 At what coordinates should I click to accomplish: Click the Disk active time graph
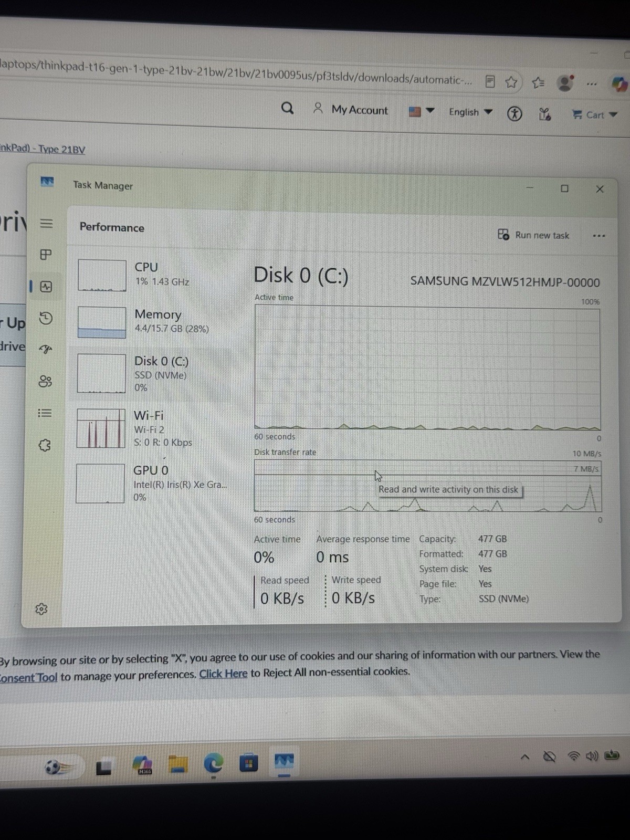tap(427, 369)
